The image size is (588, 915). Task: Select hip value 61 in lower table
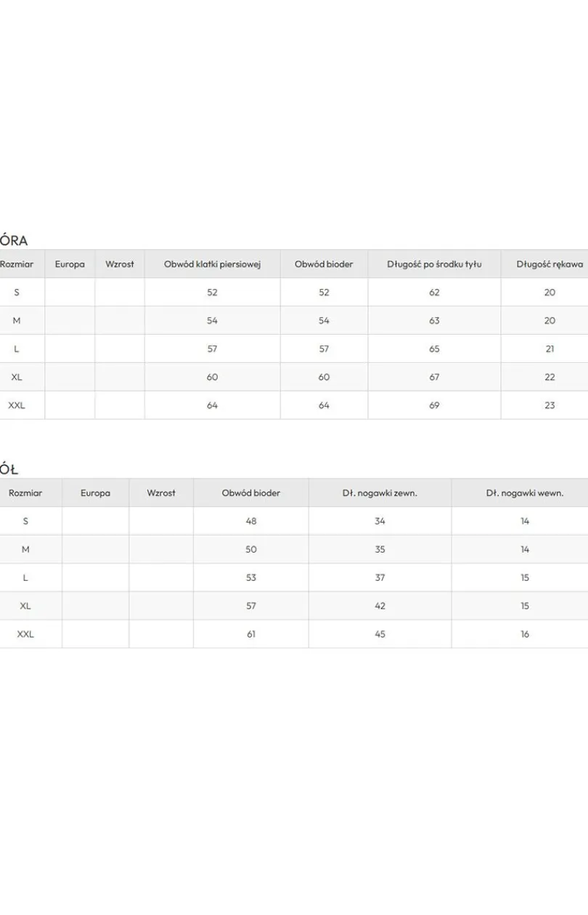(251, 634)
